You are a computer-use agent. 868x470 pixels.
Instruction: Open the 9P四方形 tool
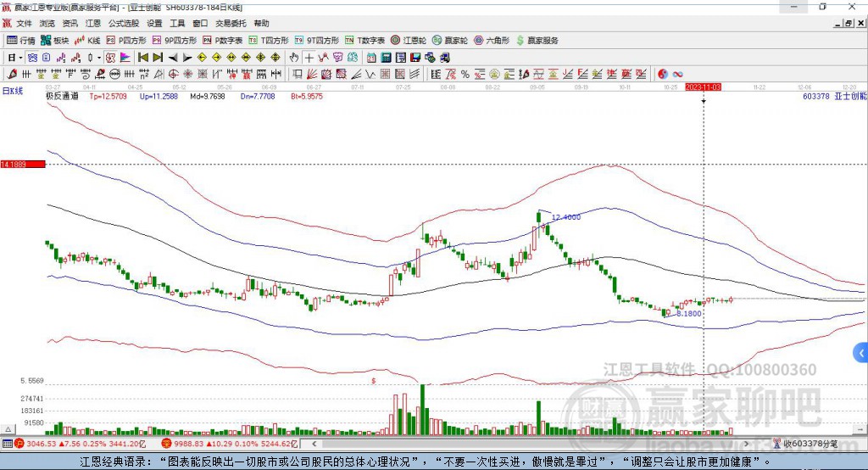point(175,41)
